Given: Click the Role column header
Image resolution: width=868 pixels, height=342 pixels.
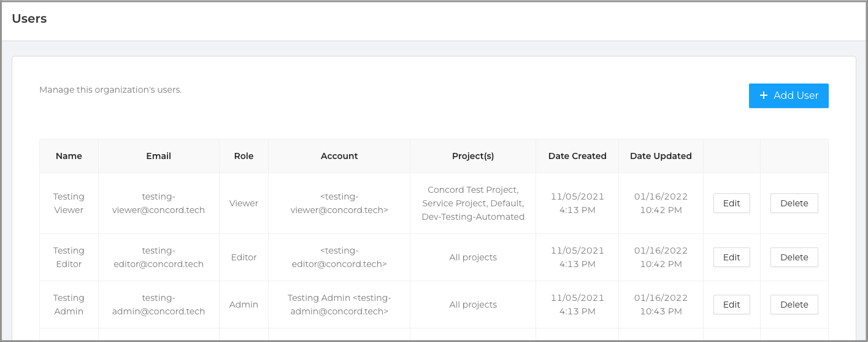Looking at the screenshot, I should click(x=244, y=156).
